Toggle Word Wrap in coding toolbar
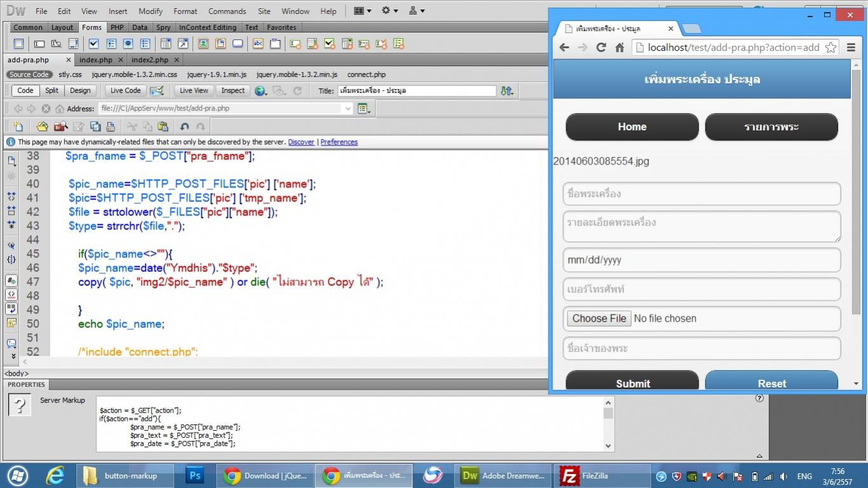Screen dimensions: 868x488 [x=11, y=309]
